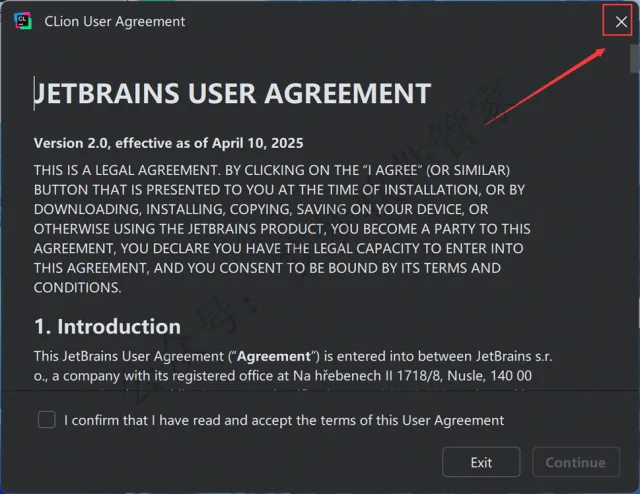Click the 'CLion User Agreement' window title
Viewport: 640px width, 494px height.
click(115, 21)
